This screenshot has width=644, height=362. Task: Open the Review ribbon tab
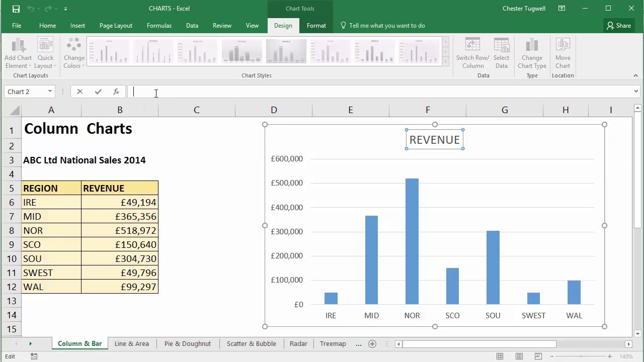(222, 26)
